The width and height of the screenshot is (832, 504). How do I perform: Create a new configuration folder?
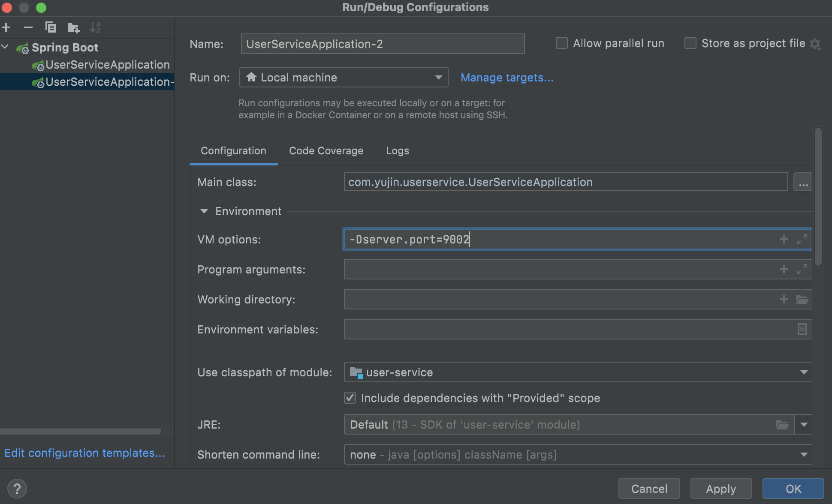pyautogui.click(x=73, y=27)
